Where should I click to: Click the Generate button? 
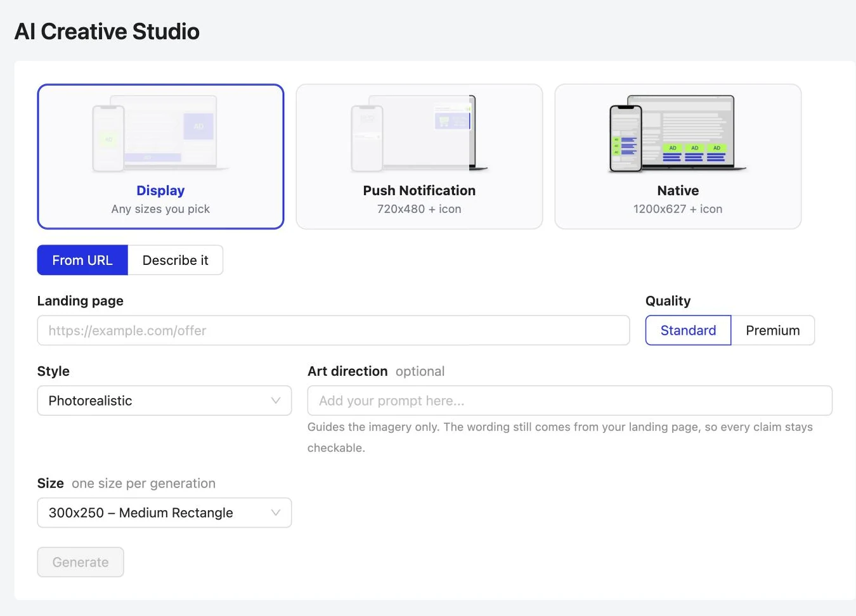pyautogui.click(x=81, y=562)
